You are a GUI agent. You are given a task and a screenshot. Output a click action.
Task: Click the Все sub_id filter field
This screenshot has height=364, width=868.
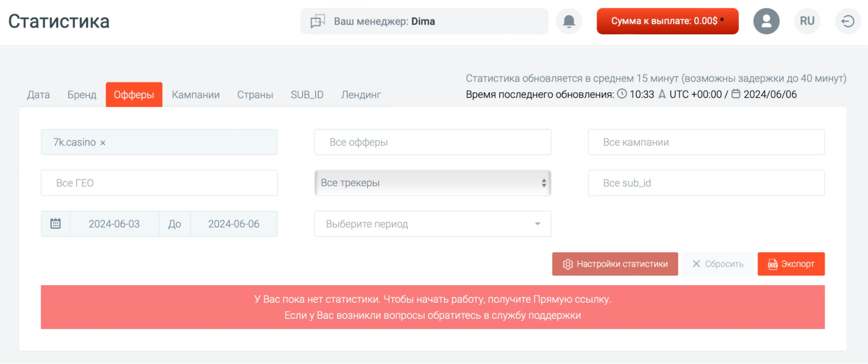click(x=706, y=183)
